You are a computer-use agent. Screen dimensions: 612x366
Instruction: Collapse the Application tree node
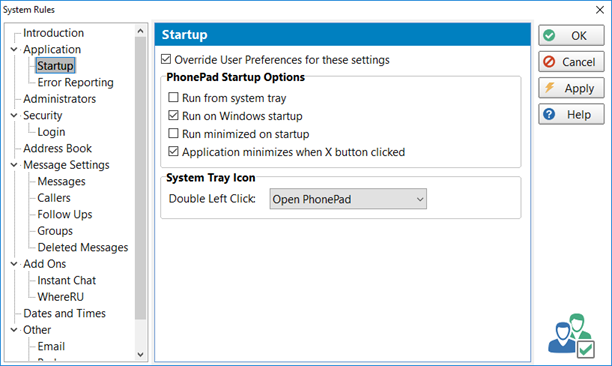click(14, 50)
